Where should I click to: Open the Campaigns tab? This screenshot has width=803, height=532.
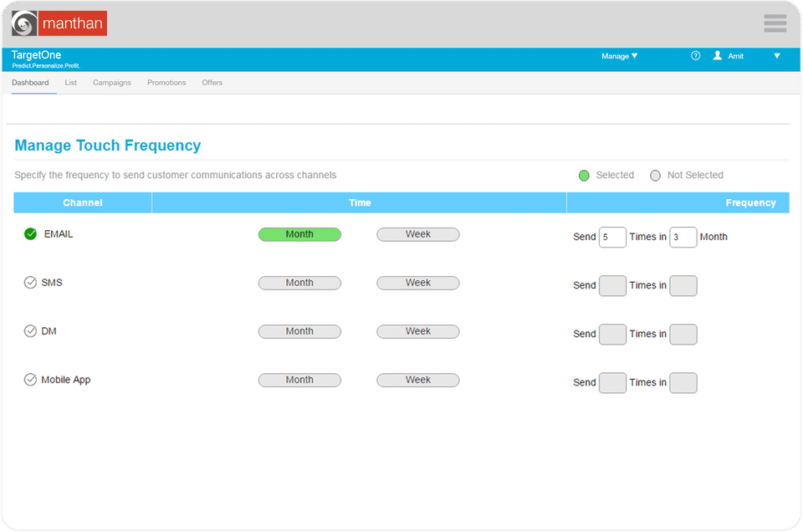pos(111,83)
